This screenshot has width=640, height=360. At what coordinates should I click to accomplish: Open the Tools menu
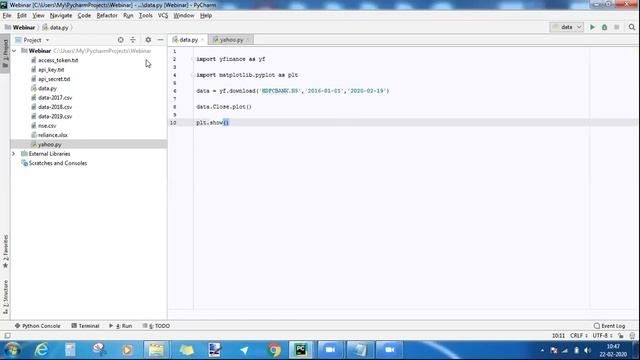(146, 16)
